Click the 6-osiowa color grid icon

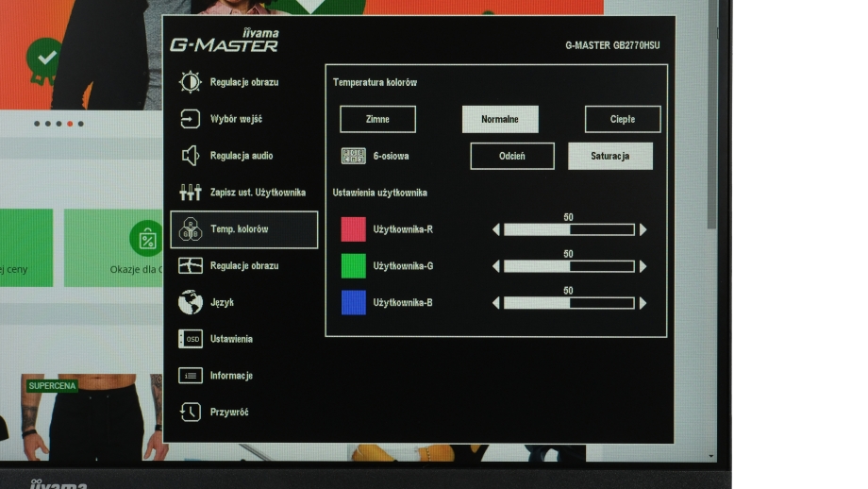[353, 156]
